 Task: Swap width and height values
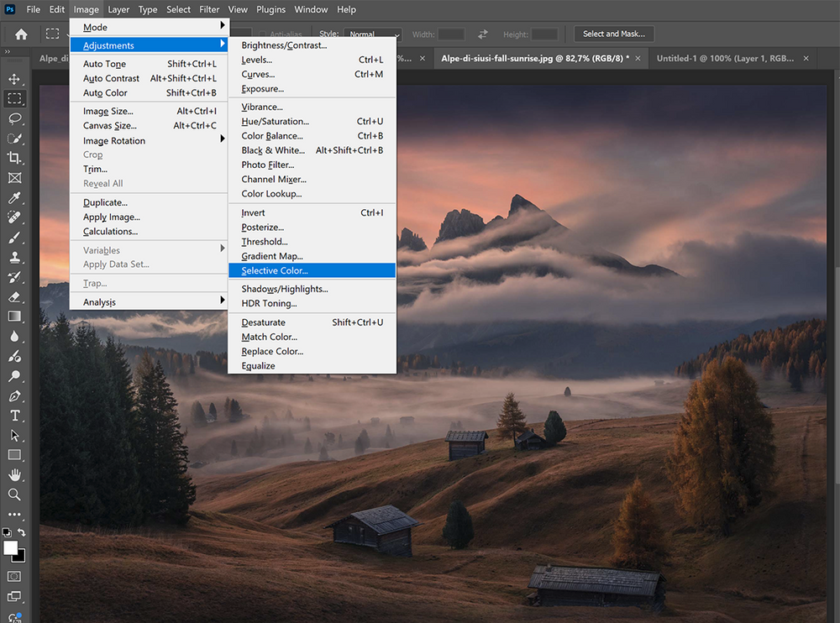point(483,34)
